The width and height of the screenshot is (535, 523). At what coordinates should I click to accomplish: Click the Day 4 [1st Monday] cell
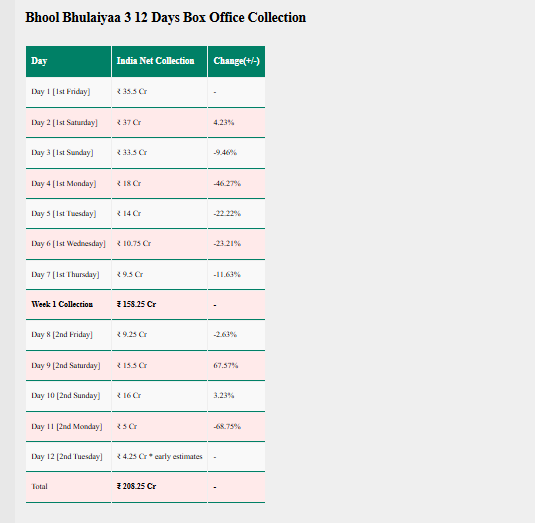pos(68,183)
